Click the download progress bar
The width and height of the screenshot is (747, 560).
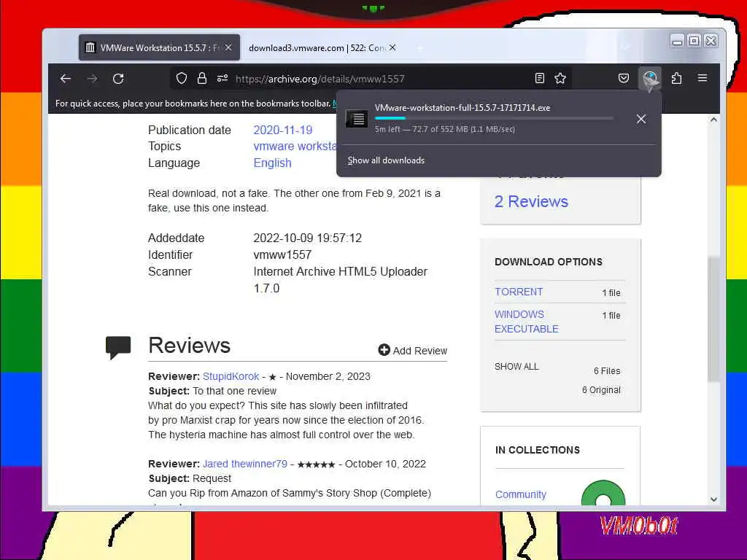(x=494, y=118)
